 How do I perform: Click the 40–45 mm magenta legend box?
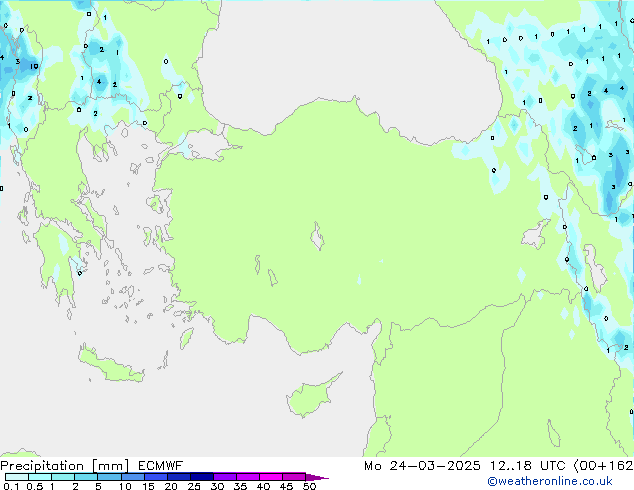pos(271,477)
